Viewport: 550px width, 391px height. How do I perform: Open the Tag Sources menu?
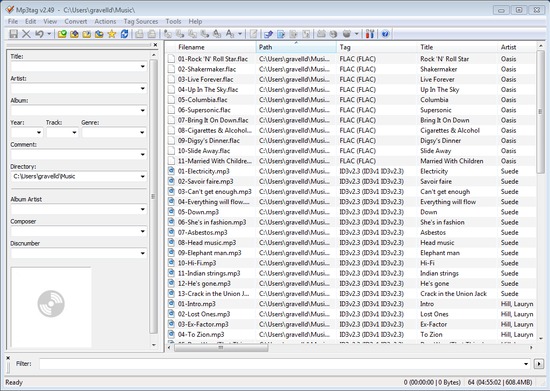(141, 21)
